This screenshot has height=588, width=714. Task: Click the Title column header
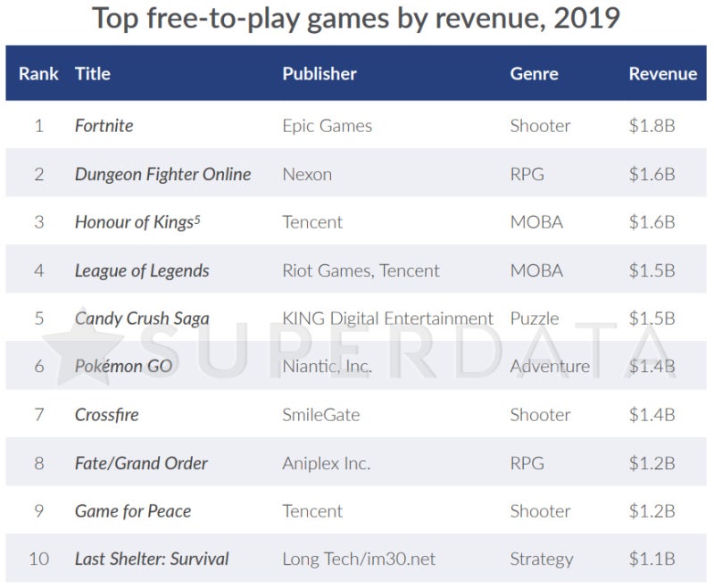tap(93, 74)
